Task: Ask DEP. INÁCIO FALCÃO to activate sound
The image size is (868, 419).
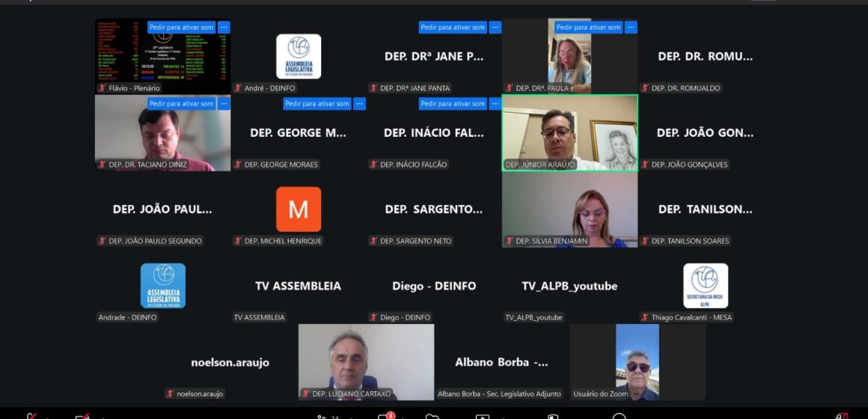Action: pos(452,104)
